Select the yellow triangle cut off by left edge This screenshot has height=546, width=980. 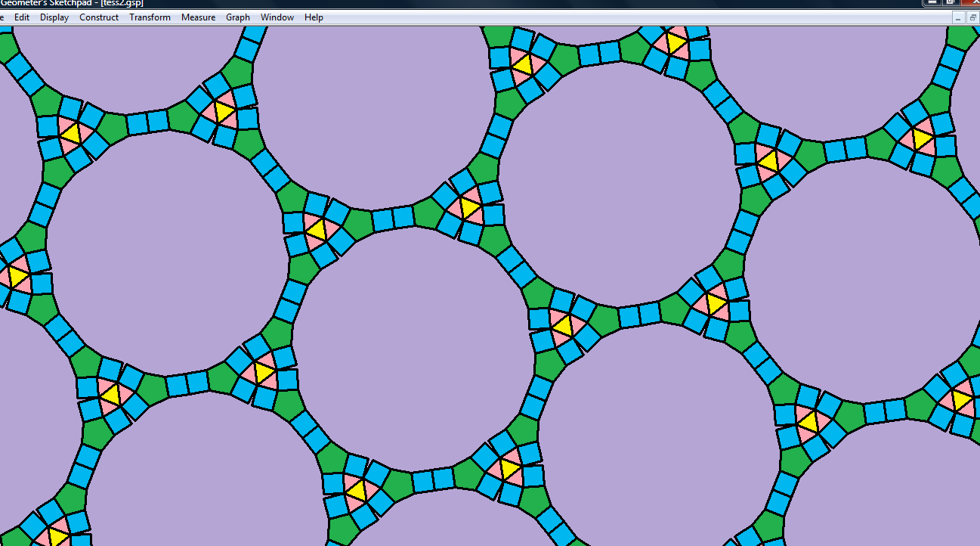pos(15,275)
